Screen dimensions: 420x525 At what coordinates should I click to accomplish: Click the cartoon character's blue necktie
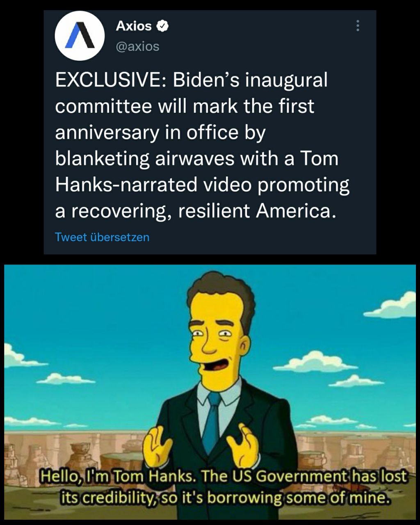[x=212, y=422]
